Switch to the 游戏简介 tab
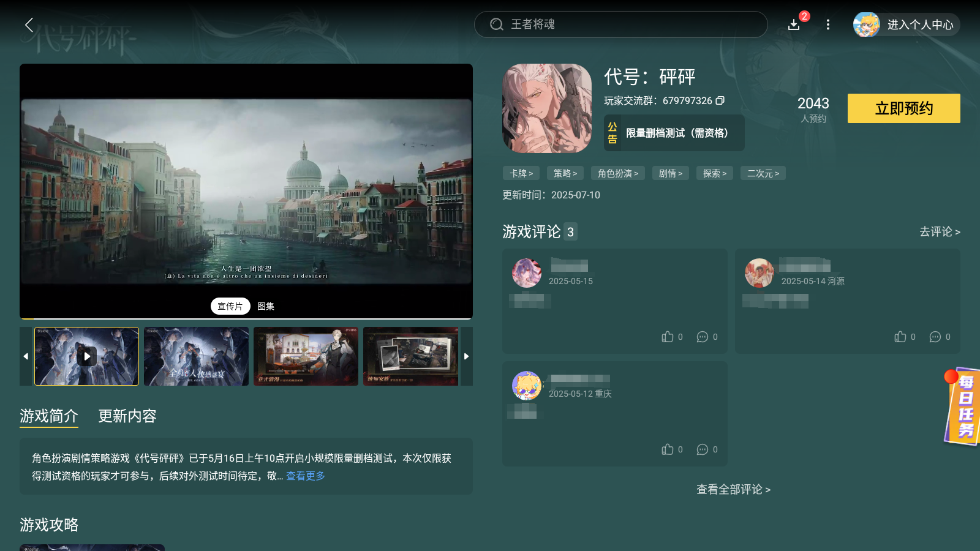This screenshot has height=551, width=980. [49, 416]
